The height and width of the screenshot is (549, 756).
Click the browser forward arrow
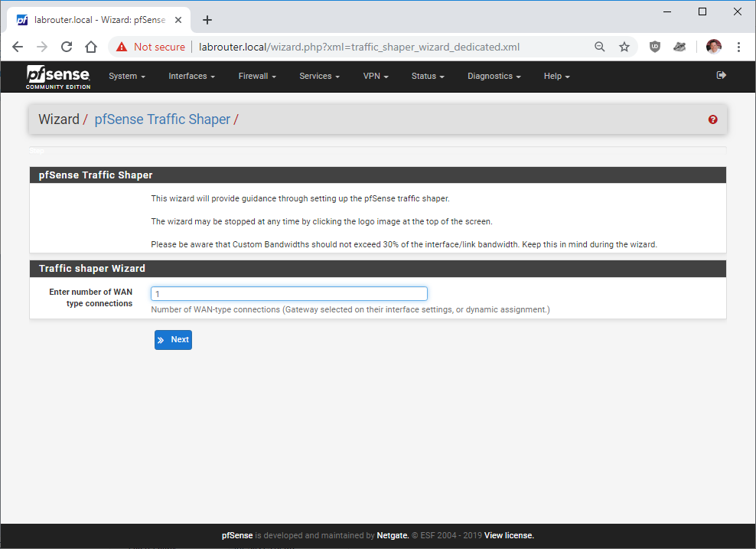tap(42, 47)
